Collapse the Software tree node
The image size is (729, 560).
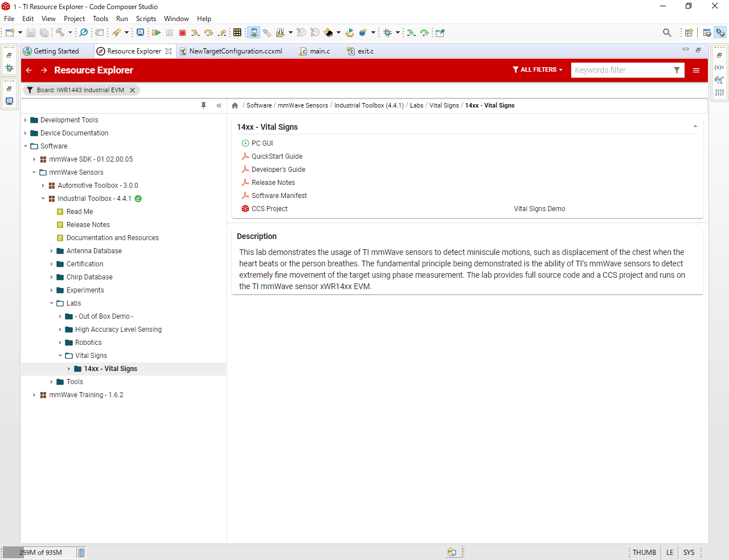coord(26,146)
